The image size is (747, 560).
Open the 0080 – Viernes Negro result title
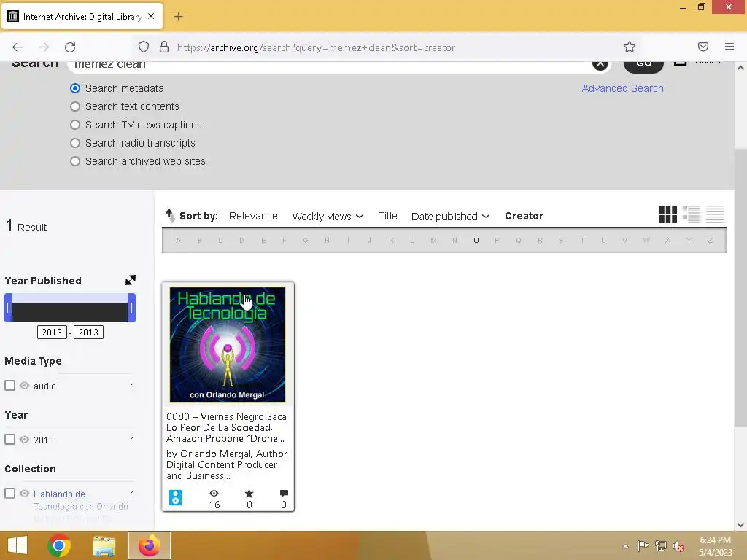(x=226, y=427)
